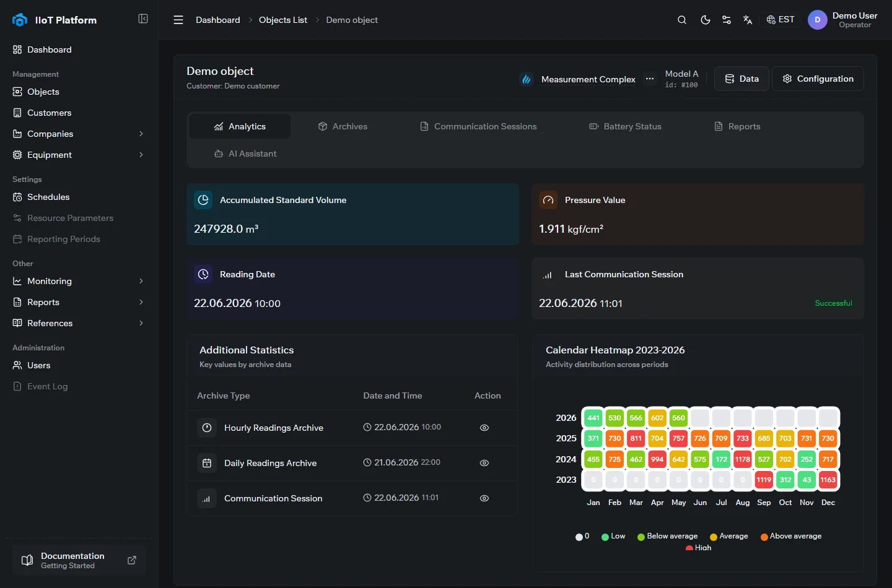892x588 pixels.
Task: Click the Archive Type column header
Action: coord(224,396)
